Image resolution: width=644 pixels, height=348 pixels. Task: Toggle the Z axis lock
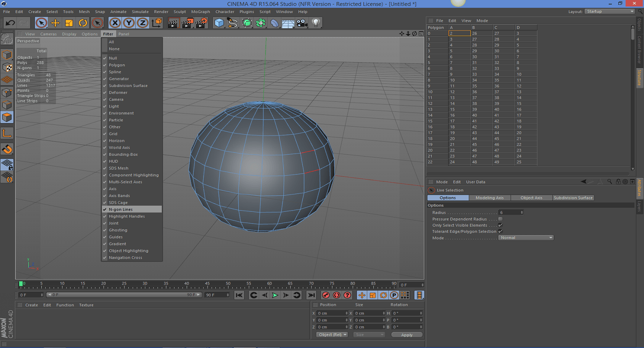tap(143, 23)
